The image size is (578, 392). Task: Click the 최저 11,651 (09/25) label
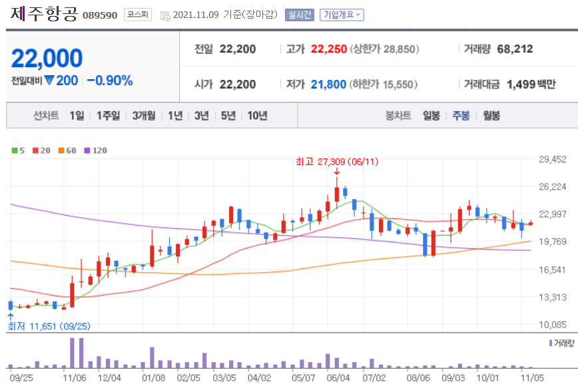coord(49,326)
